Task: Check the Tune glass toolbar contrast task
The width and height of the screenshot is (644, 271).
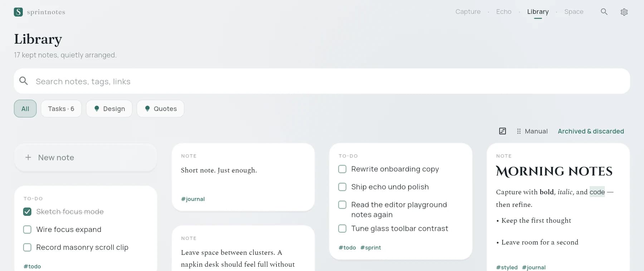Action: point(342,228)
